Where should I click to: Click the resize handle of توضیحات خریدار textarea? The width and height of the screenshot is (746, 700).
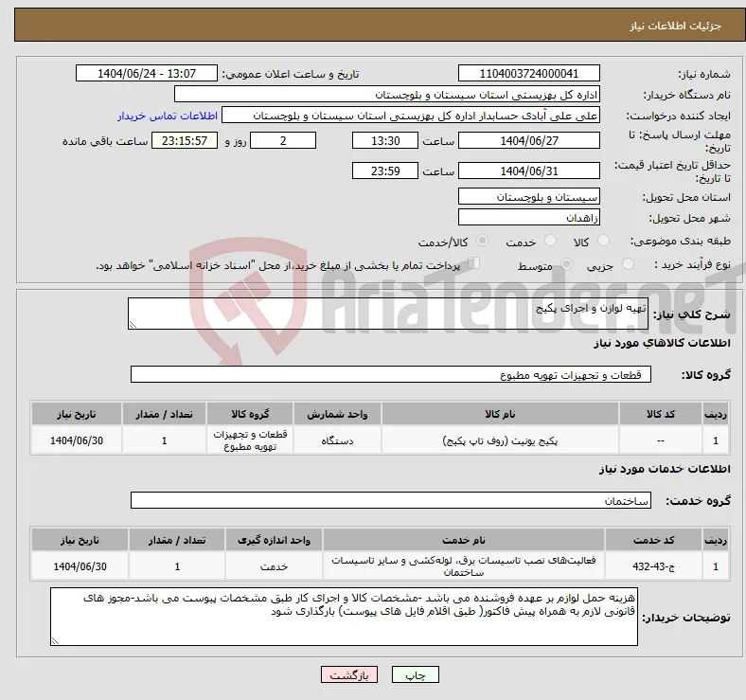point(55,641)
